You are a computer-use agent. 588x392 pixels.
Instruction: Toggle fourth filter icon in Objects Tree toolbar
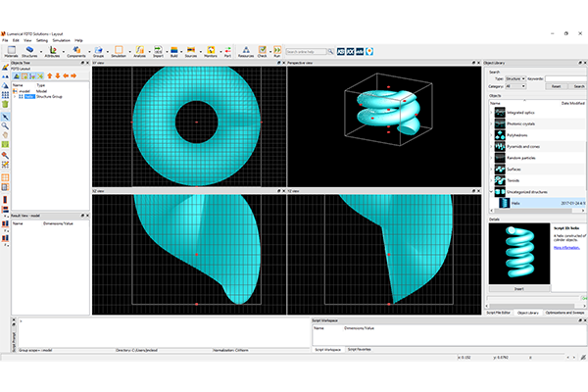tap(40, 76)
